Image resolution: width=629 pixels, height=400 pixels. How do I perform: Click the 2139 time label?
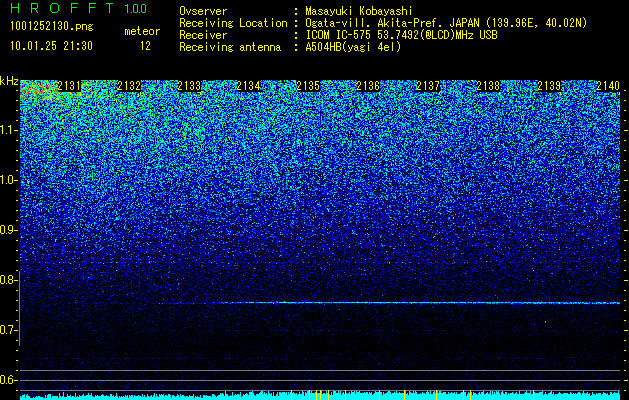[x=549, y=86]
